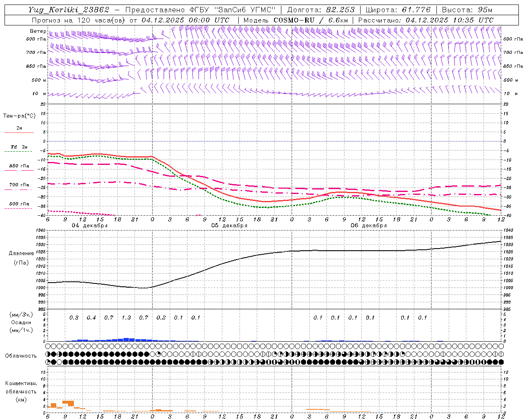
Task: Click the Высота 95м header field
Action: [x=468, y=10]
